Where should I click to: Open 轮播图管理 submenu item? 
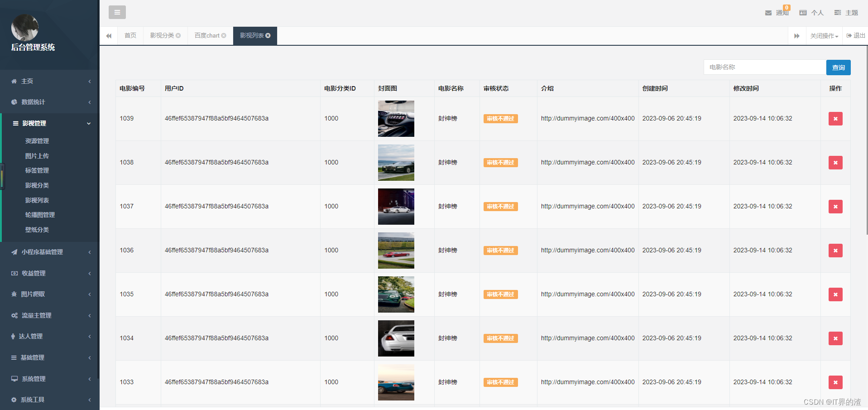[40, 215]
